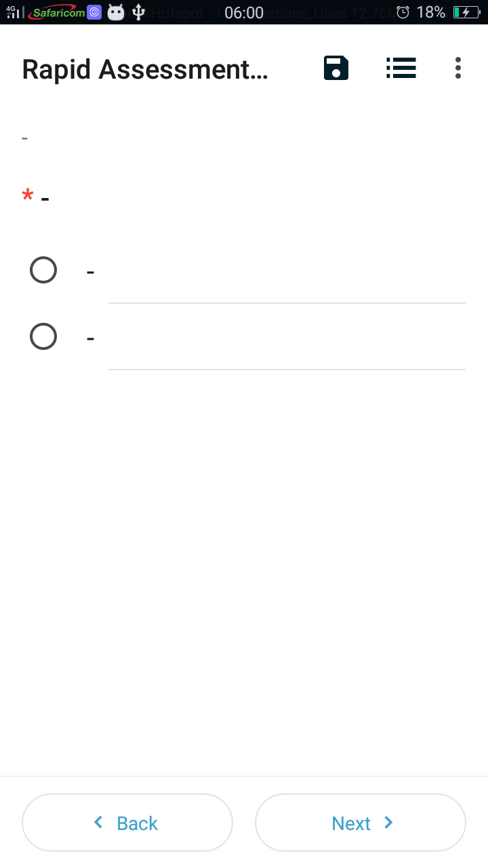
Task: Tap the battery charging icon
Action: click(x=466, y=12)
